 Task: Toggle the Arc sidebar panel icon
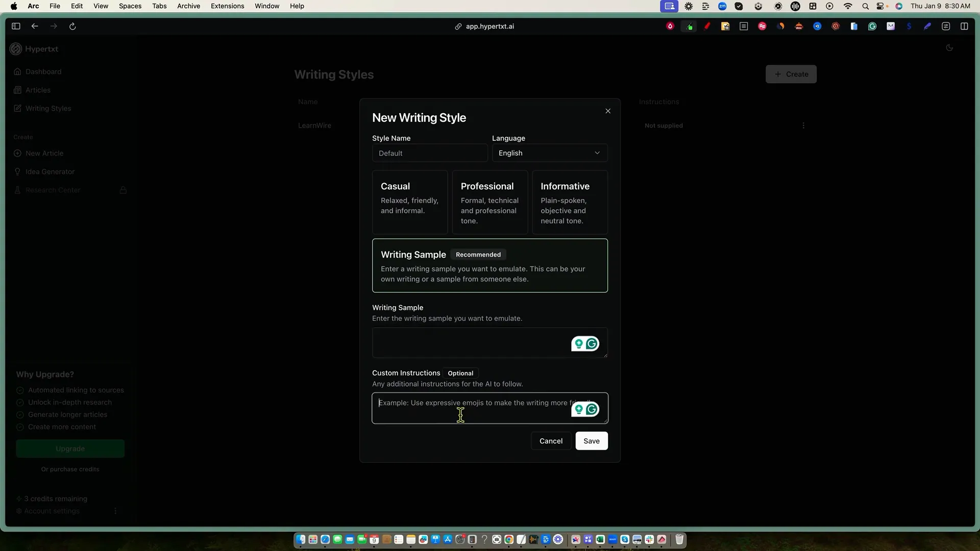point(16,26)
